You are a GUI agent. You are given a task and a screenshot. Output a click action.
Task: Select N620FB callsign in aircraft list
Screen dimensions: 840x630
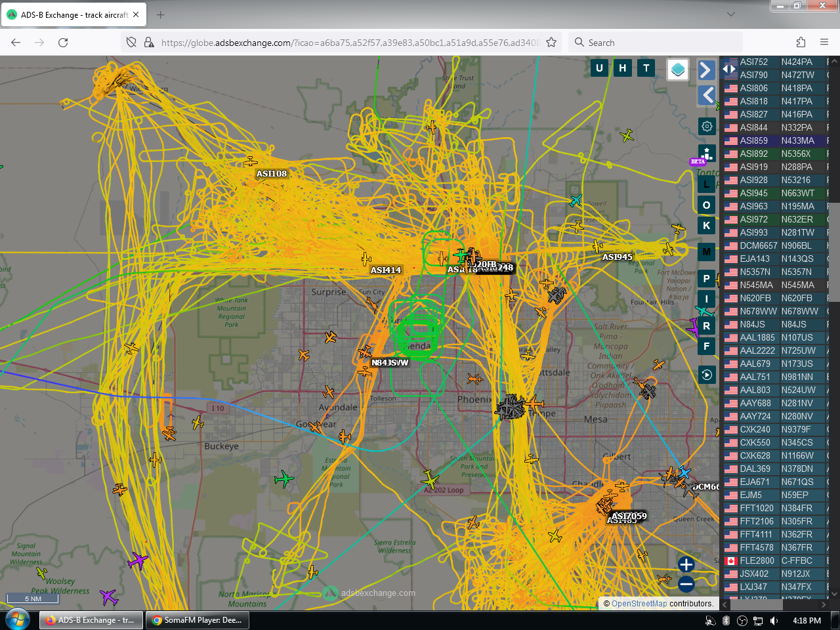point(755,298)
